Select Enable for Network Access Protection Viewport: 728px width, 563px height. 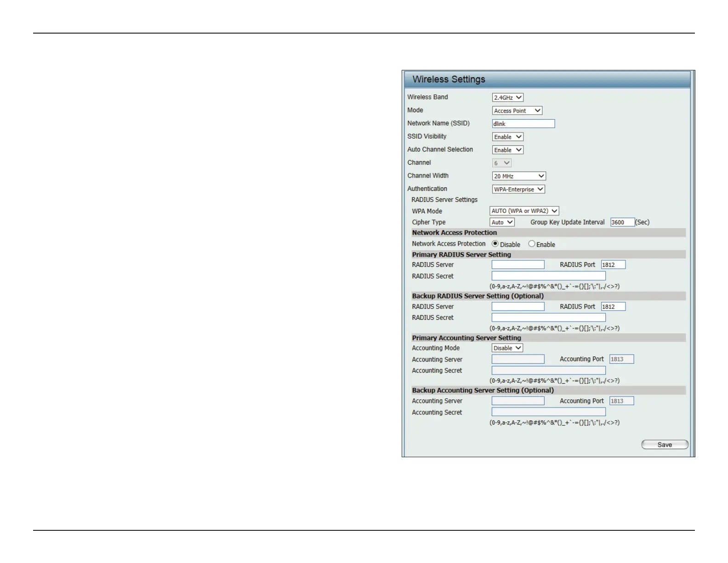click(532, 244)
